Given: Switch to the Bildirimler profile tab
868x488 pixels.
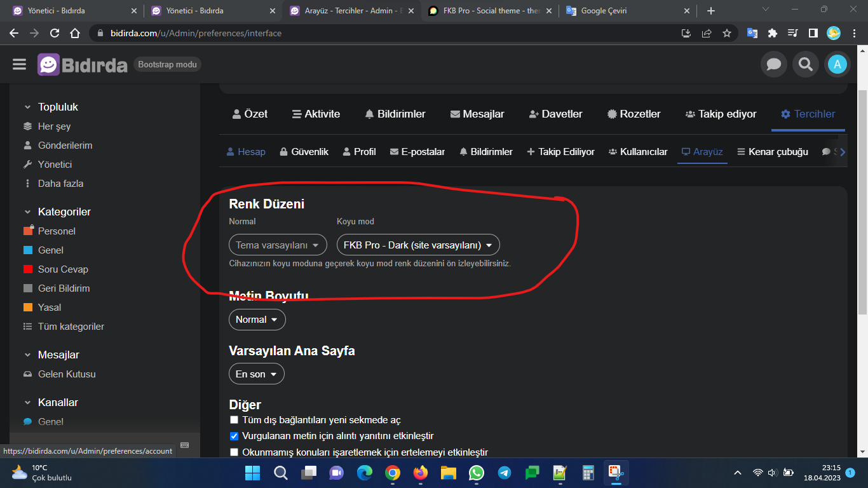Looking at the screenshot, I should [395, 114].
